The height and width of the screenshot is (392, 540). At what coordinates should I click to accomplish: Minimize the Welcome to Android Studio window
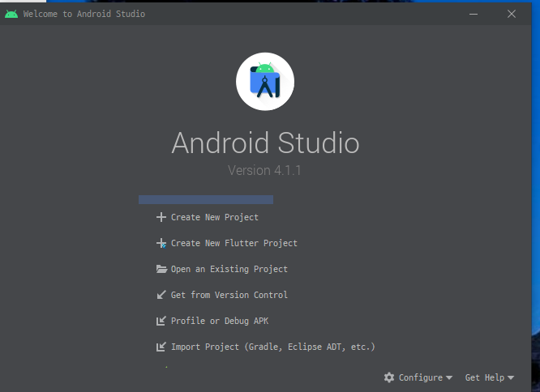click(474, 14)
